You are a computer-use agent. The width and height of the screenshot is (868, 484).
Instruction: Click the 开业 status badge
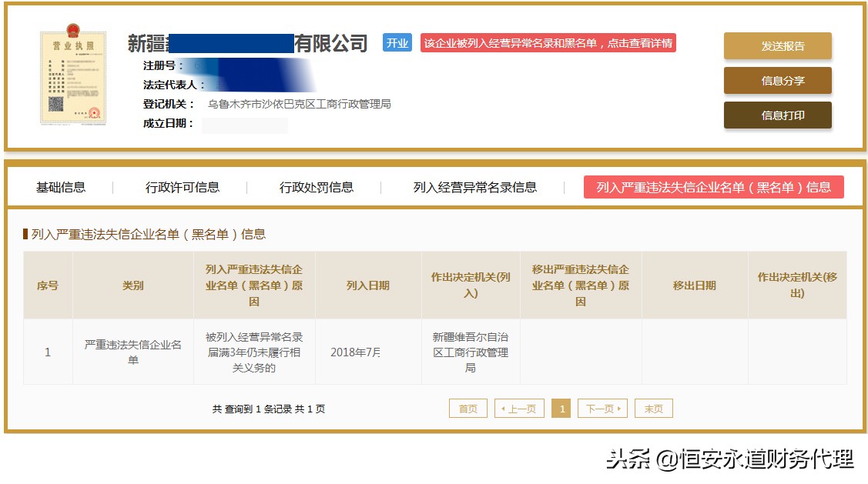(x=397, y=43)
